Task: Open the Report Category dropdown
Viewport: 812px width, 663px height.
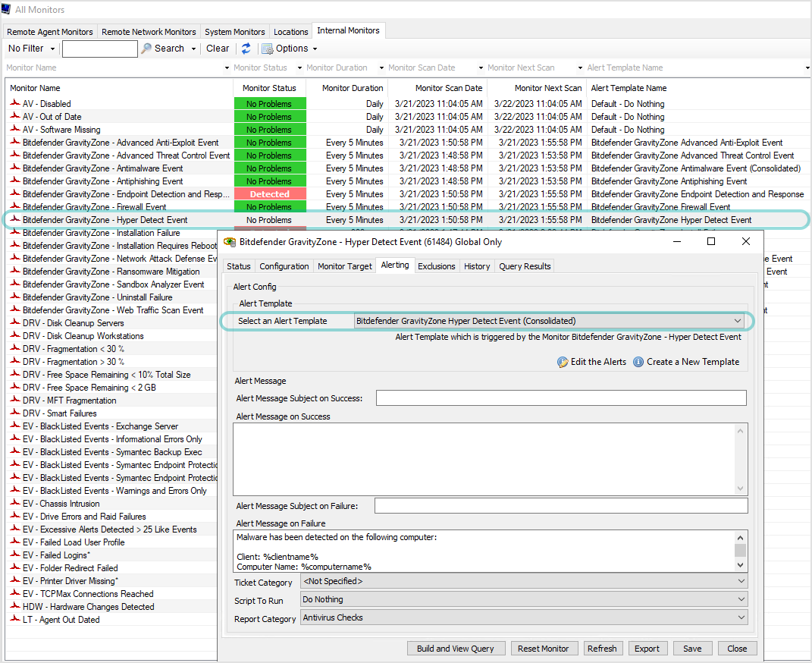Action: [741, 617]
